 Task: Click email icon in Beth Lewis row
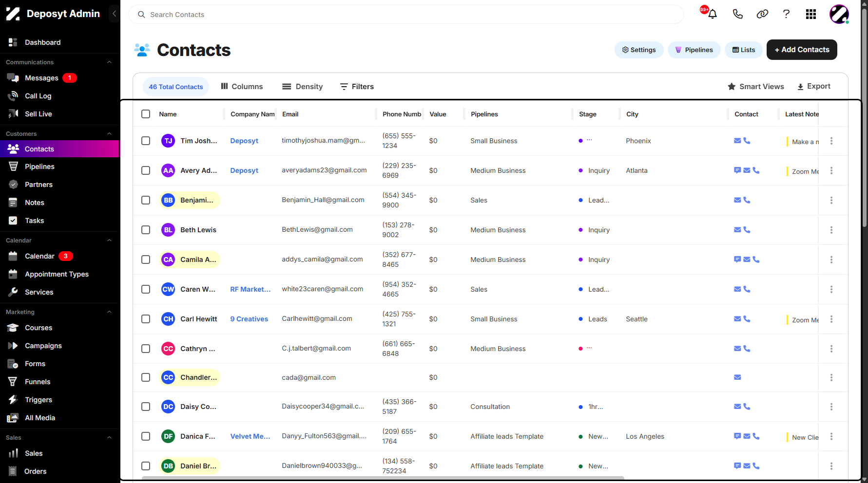pyautogui.click(x=737, y=230)
